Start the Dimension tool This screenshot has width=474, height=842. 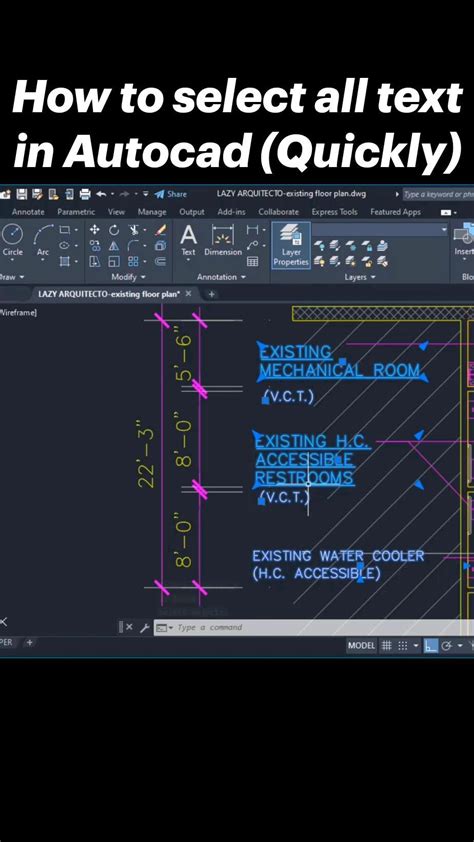click(223, 239)
